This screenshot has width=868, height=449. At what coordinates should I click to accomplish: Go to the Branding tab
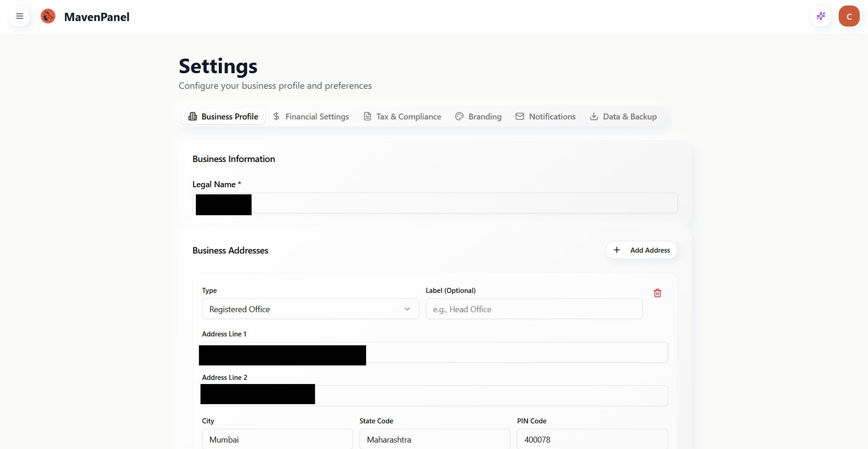pos(478,116)
